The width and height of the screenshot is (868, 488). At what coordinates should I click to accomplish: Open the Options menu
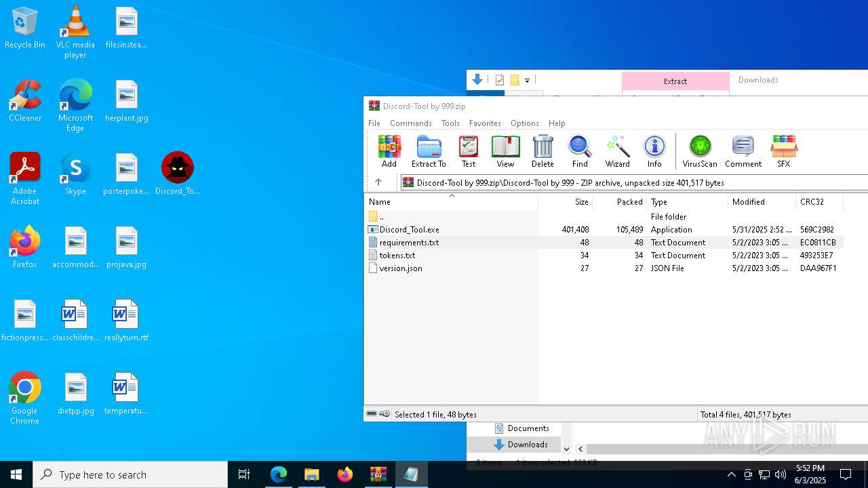pyautogui.click(x=525, y=123)
